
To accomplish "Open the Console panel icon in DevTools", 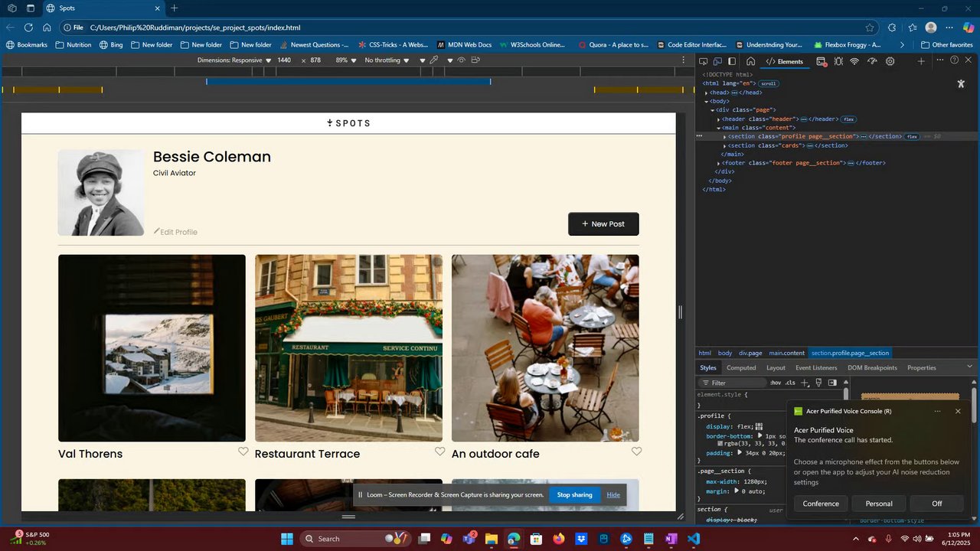I will point(822,61).
